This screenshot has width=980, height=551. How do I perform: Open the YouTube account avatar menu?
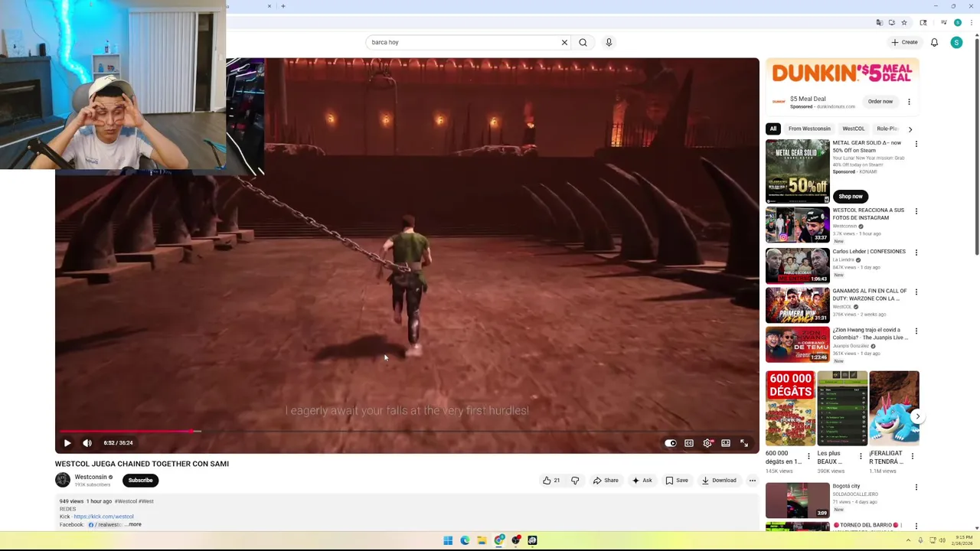(956, 42)
